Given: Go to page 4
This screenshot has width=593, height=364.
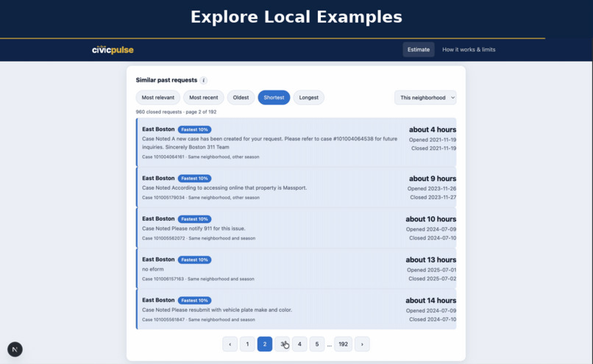Looking at the screenshot, I should pos(299,344).
